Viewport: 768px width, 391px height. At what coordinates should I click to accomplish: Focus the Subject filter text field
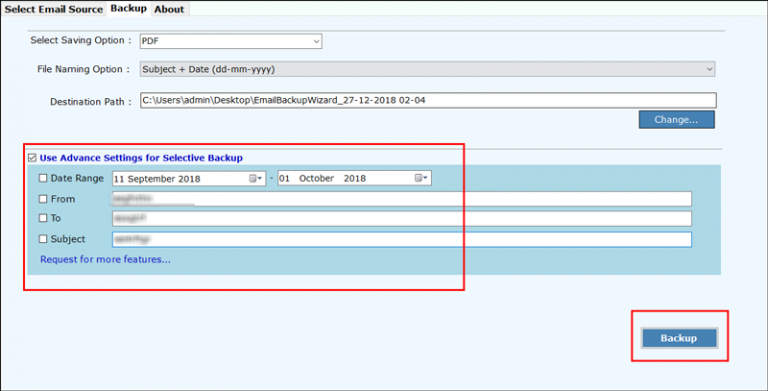coord(402,239)
